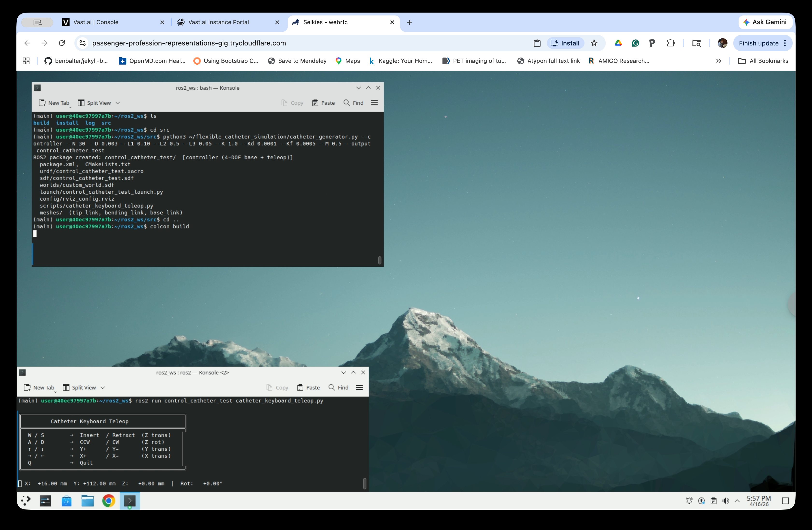Click the volume icon in the system tray
812x530 pixels.
click(726, 501)
